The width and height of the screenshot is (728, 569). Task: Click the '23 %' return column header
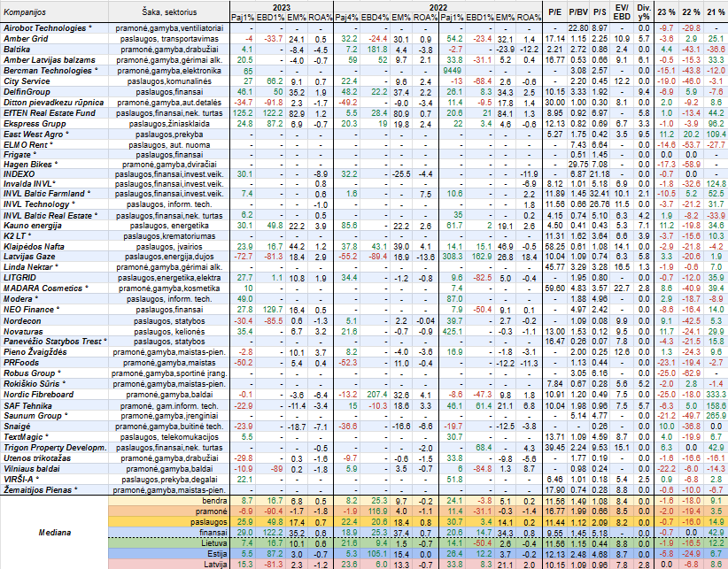(x=666, y=12)
